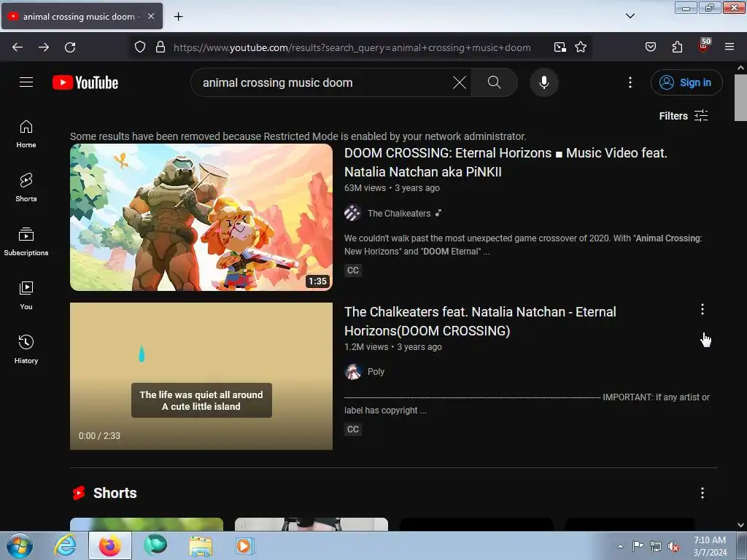Click Sign in button
Viewport: 747px width, 560px height.
click(x=686, y=82)
